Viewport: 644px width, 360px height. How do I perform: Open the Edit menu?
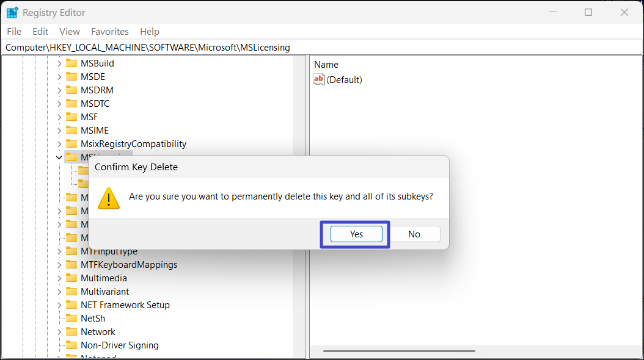40,32
